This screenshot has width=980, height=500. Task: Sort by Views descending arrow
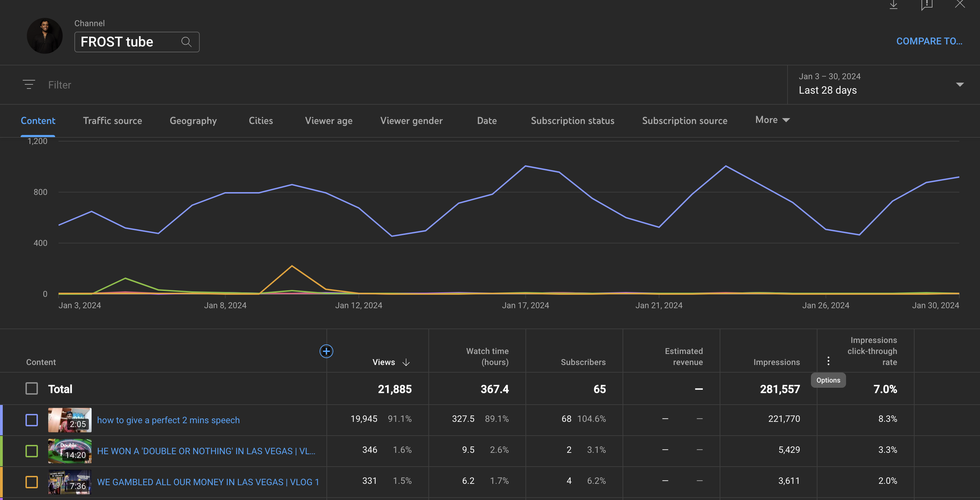[x=406, y=362]
